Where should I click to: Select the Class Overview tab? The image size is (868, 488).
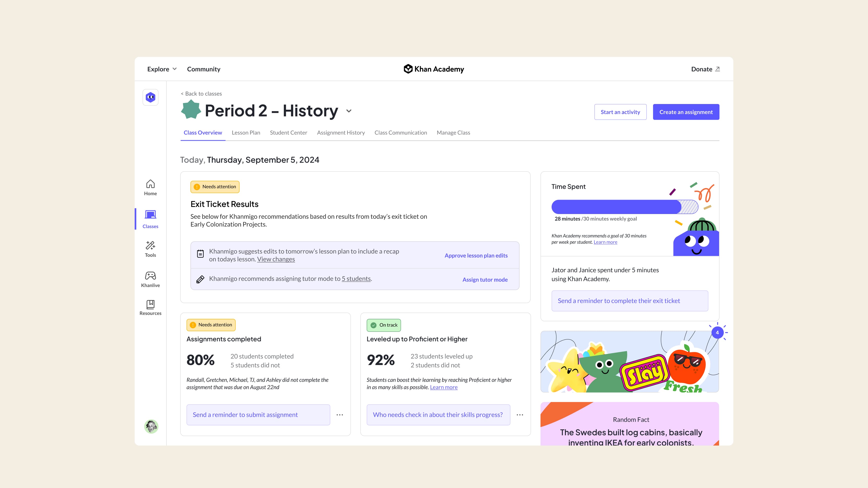coord(203,132)
